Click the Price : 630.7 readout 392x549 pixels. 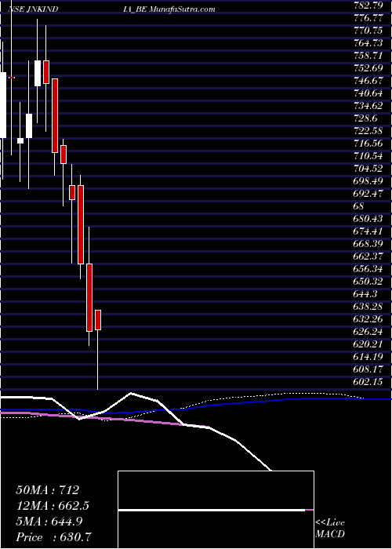pyautogui.click(x=54, y=537)
